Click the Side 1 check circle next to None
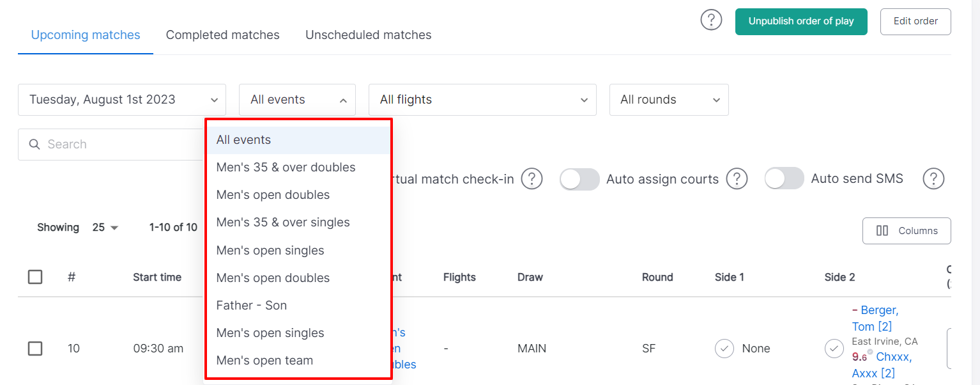The image size is (980, 385). (724, 349)
